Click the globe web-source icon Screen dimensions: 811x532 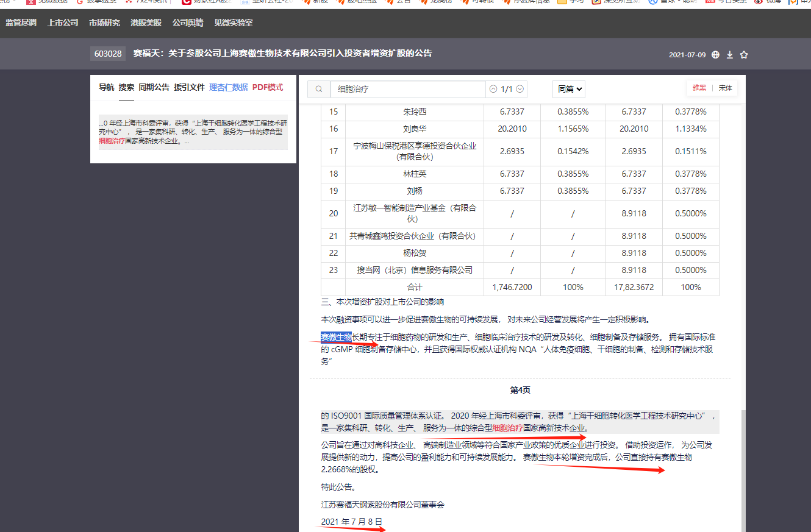click(716, 55)
